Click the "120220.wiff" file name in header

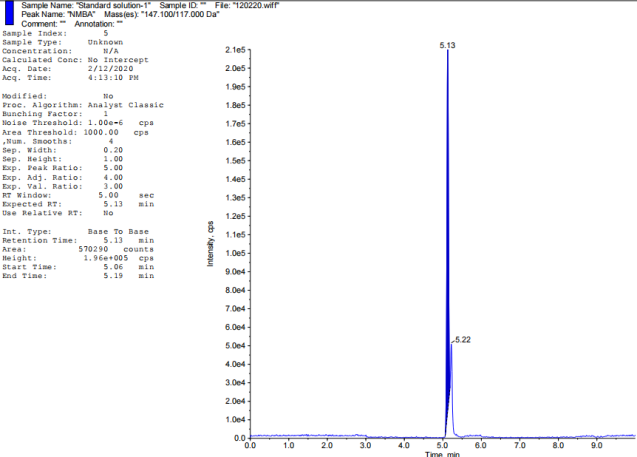click(x=269, y=6)
